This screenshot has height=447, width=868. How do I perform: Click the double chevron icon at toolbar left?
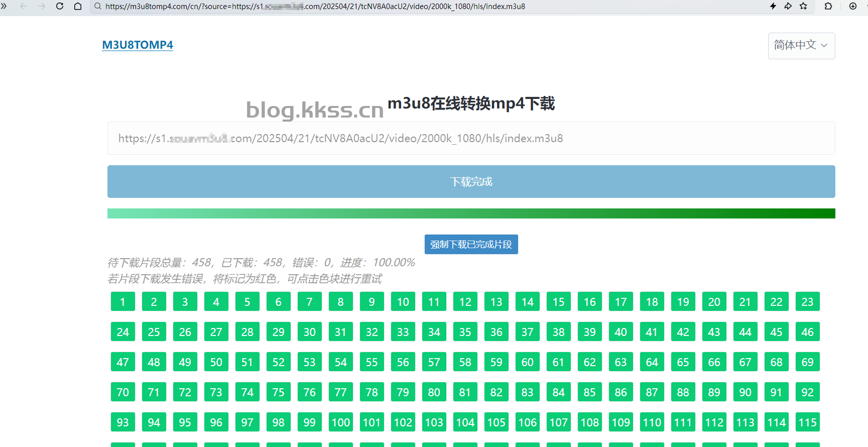click(4, 7)
